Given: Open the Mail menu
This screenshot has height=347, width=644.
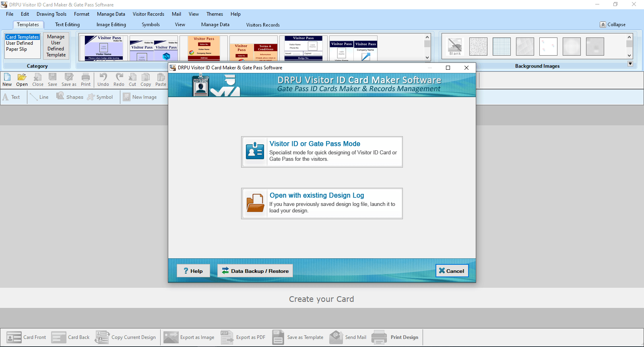Looking at the screenshot, I should tap(176, 14).
